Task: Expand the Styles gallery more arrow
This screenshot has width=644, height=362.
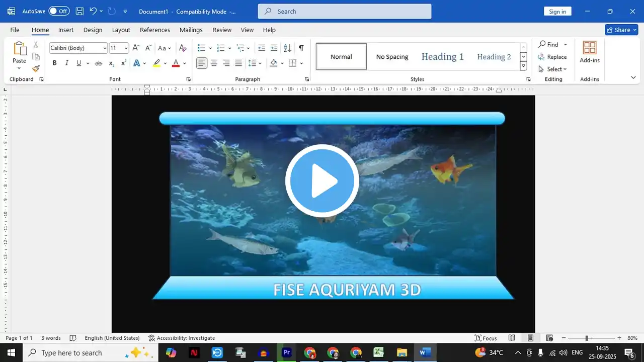Action: pyautogui.click(x=523, y=66)
